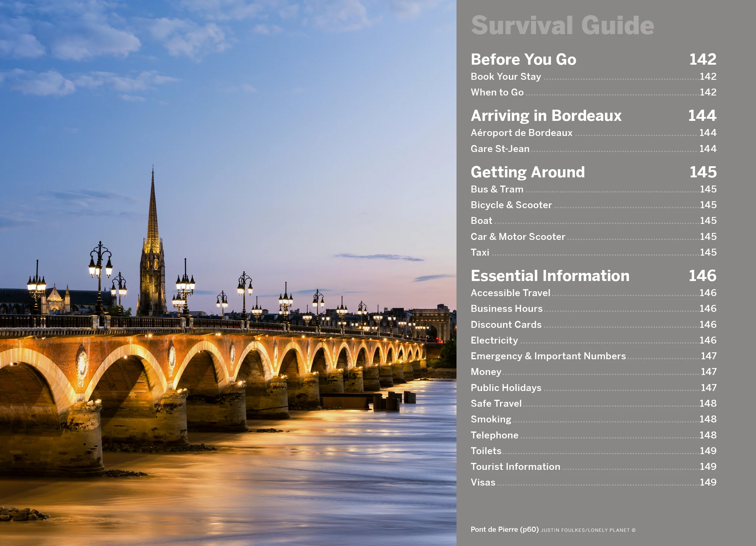Go to Getting Around section heading
Viewport: 756px width, 546px height.
click(x=527, y=172)
